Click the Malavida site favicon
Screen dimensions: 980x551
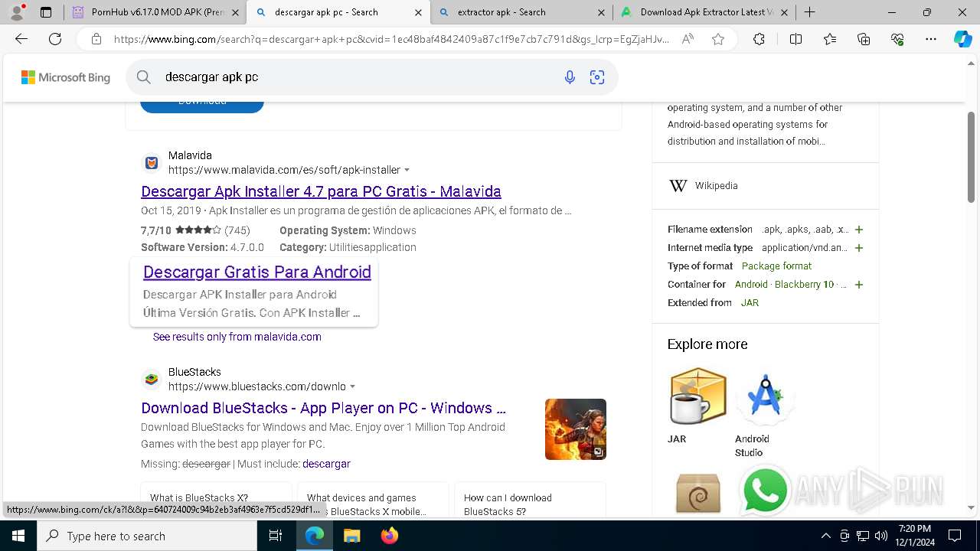pos(152,163)
